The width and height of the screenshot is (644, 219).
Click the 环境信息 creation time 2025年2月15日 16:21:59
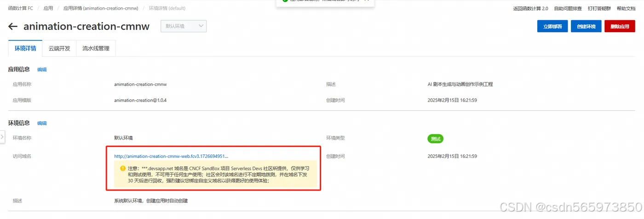click(452, 156)
